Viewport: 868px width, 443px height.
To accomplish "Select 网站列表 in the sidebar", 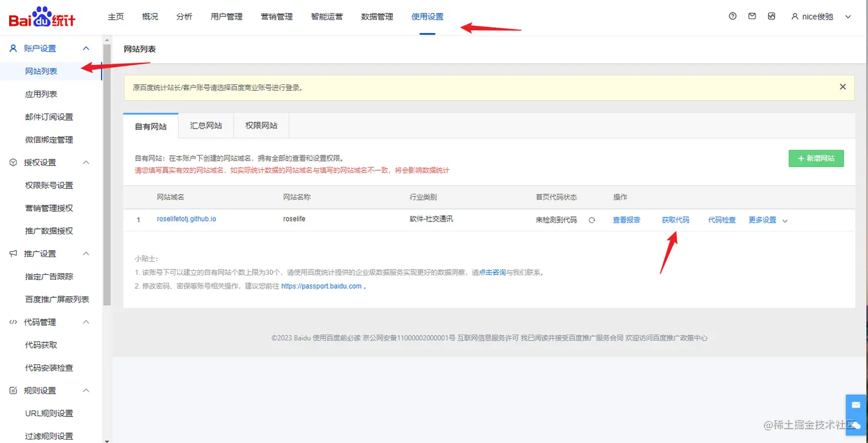I will (41, 72).
